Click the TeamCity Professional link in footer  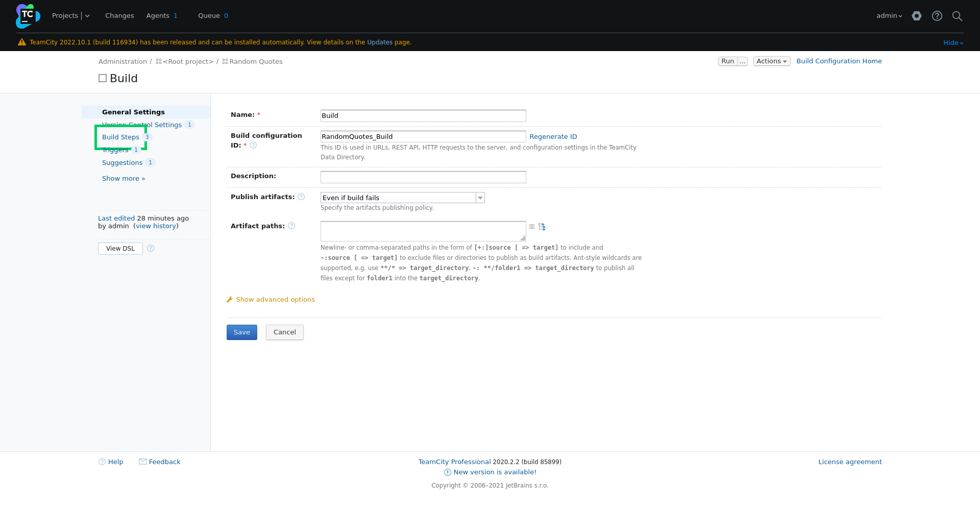454,462
